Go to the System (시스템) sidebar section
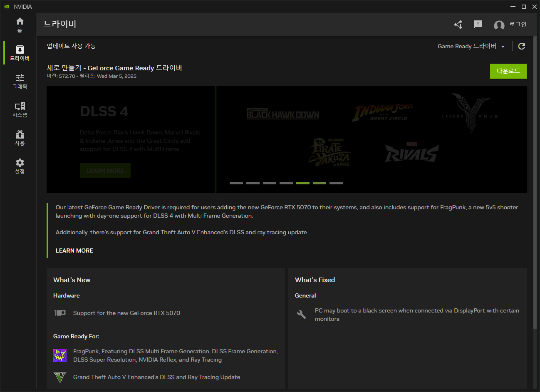Viewport: 540px width, 392px height. click(x=20, y=109)
